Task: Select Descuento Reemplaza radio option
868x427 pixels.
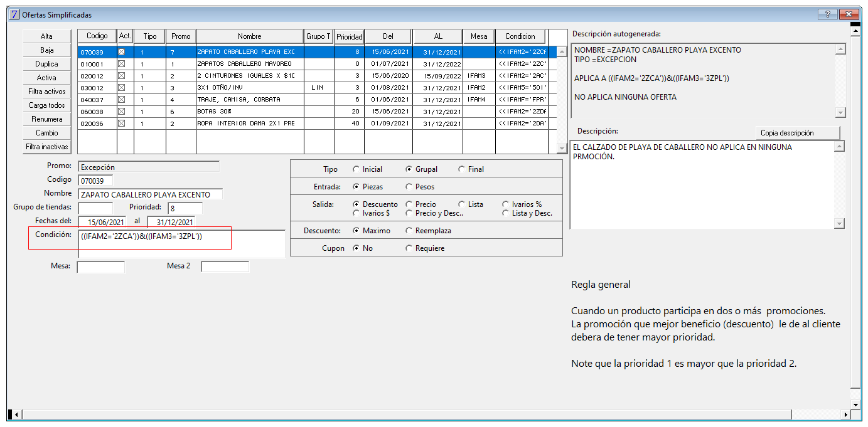Action: click(x=429, y=231)
